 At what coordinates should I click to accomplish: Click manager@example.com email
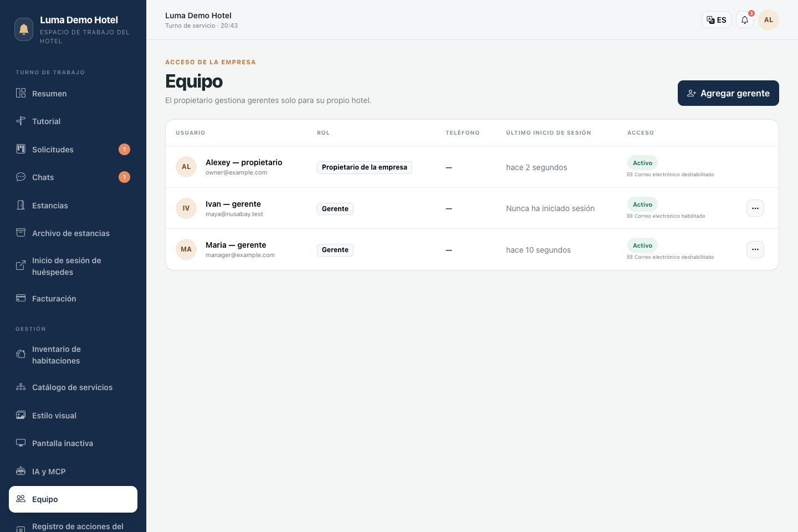[x=240, y=255]
